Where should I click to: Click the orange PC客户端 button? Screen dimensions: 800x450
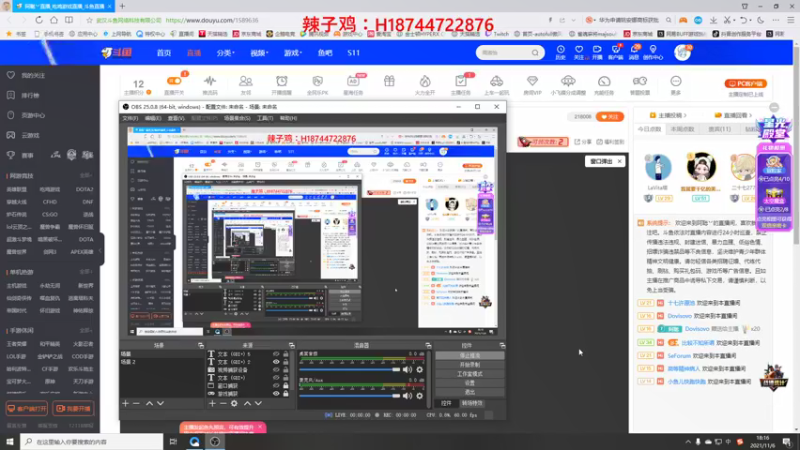point(745,84)
